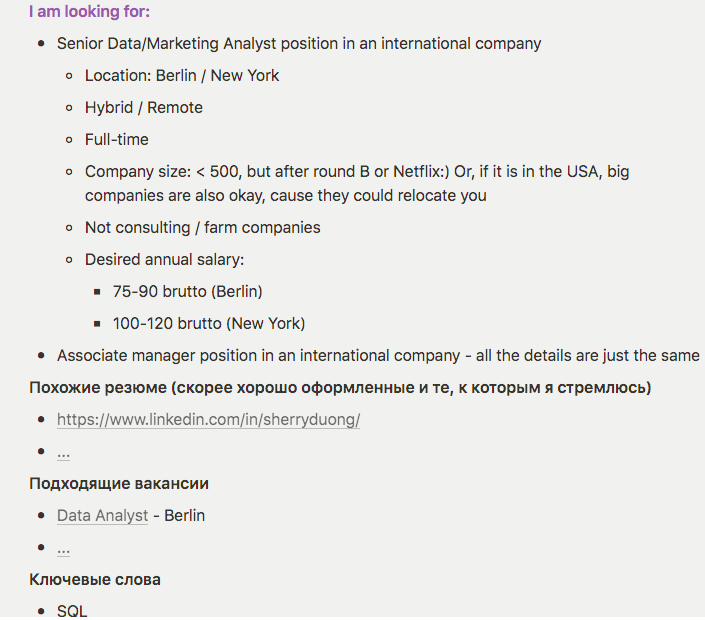Screen dimensions: 705x620
Task: Click the ellipsis link under similar resumes
Action: click(63, 453)
